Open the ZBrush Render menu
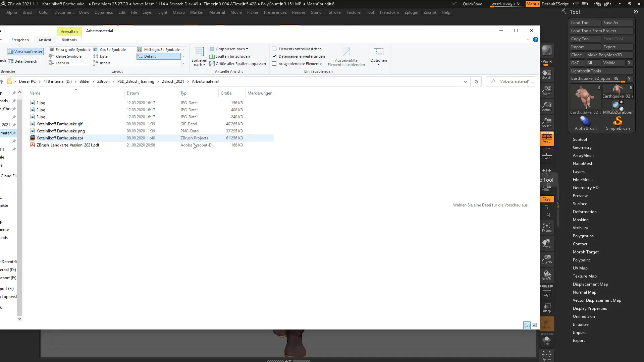Image resolution: width=644 pixels, height=362 pixels. pyautogui.click(x=299, y=12)
